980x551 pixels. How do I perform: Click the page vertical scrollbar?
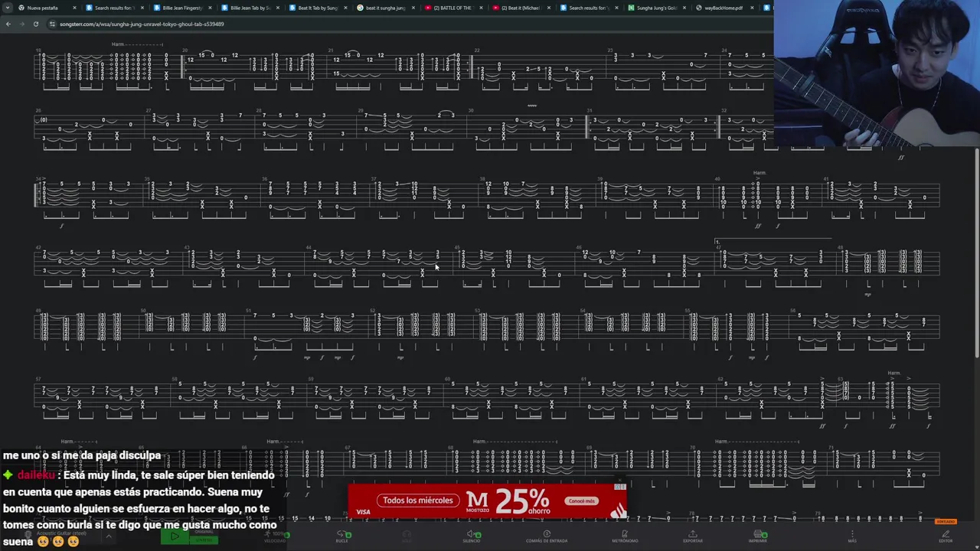(977, 253)
